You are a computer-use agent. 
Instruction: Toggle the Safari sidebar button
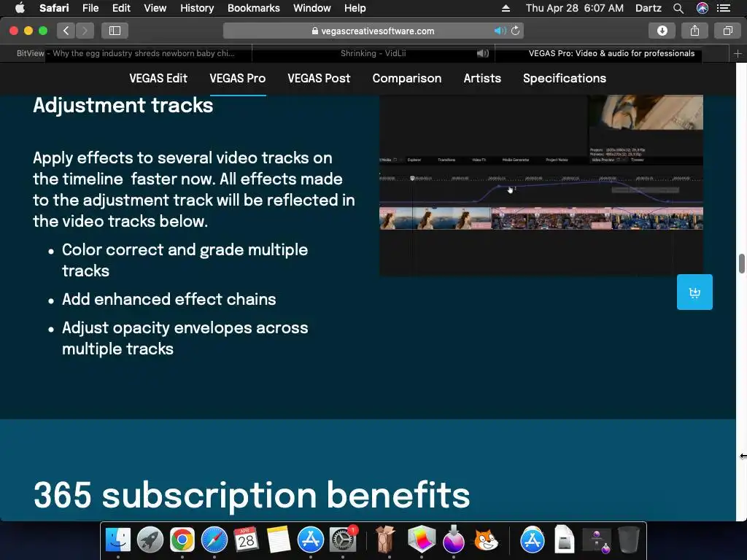point(115,31)
